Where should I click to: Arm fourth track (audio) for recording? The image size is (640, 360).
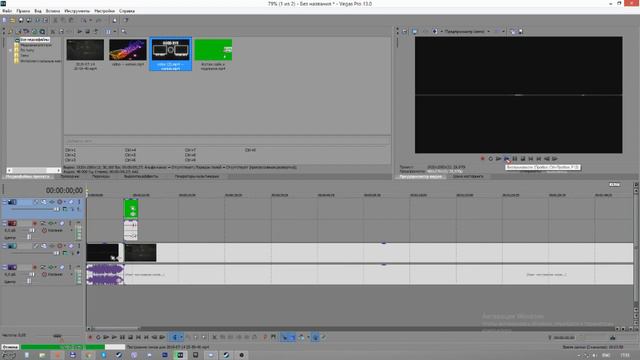pos(35,267)
